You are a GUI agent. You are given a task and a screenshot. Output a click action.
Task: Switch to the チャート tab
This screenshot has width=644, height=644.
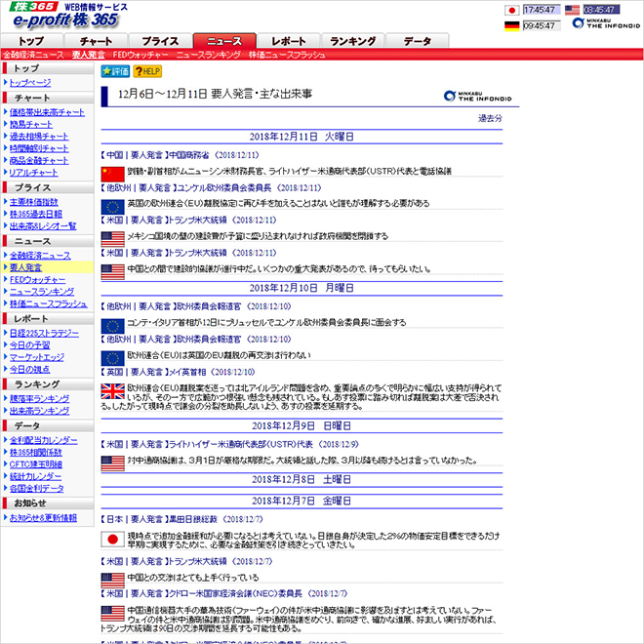[x=96, y=41]
